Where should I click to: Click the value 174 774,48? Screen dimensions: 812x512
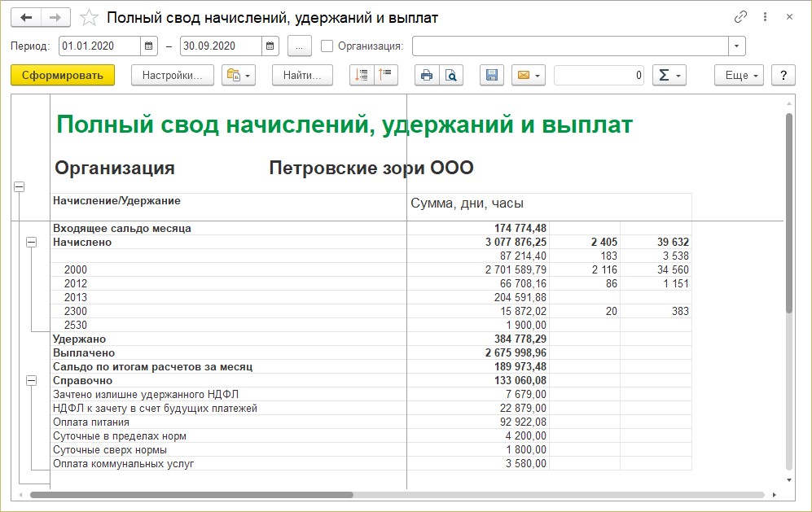tap(520, 228)
